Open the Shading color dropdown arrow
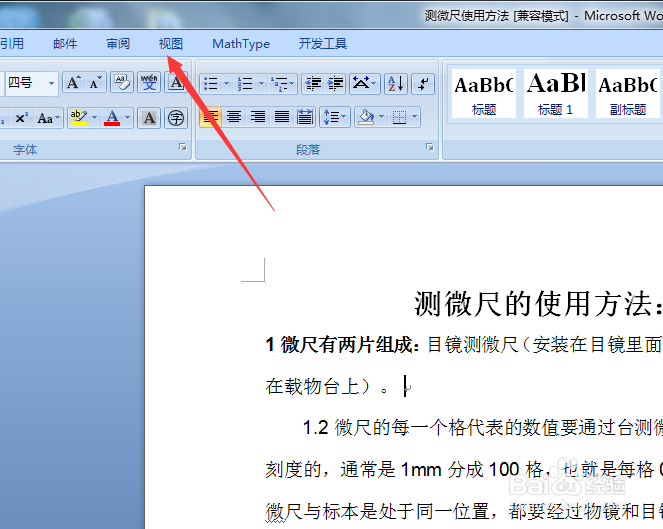 381,117
